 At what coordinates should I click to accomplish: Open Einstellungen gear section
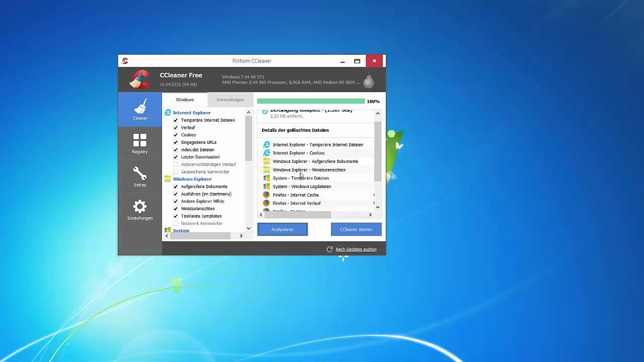point(140,210)
